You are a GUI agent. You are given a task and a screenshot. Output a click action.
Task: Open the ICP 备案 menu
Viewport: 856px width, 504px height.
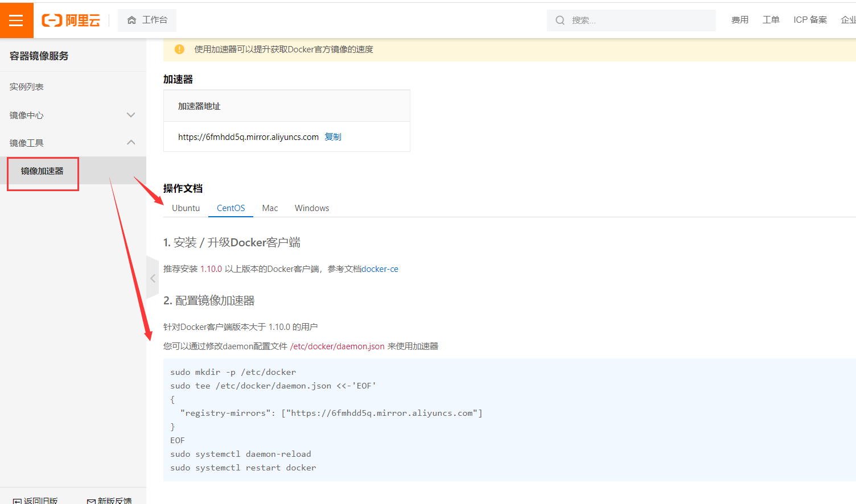pyautogui.click(x=810, y=20)
